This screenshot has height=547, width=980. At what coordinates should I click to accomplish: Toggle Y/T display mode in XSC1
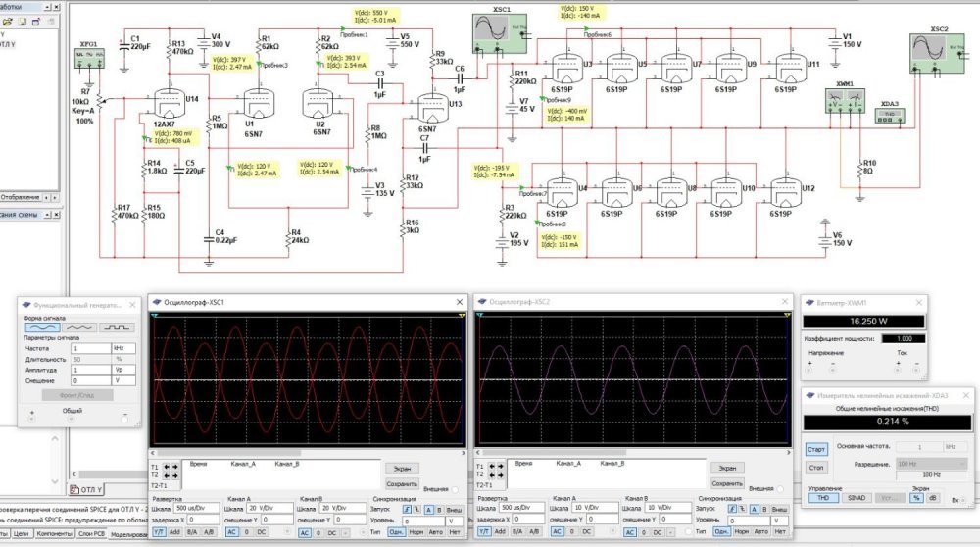(x=158, y=532)
